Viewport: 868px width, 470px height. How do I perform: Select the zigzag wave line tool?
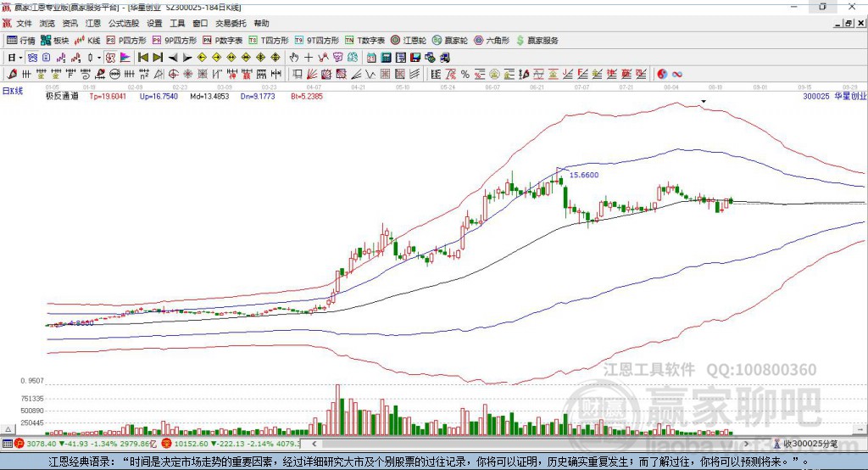(x=370, y=75)
